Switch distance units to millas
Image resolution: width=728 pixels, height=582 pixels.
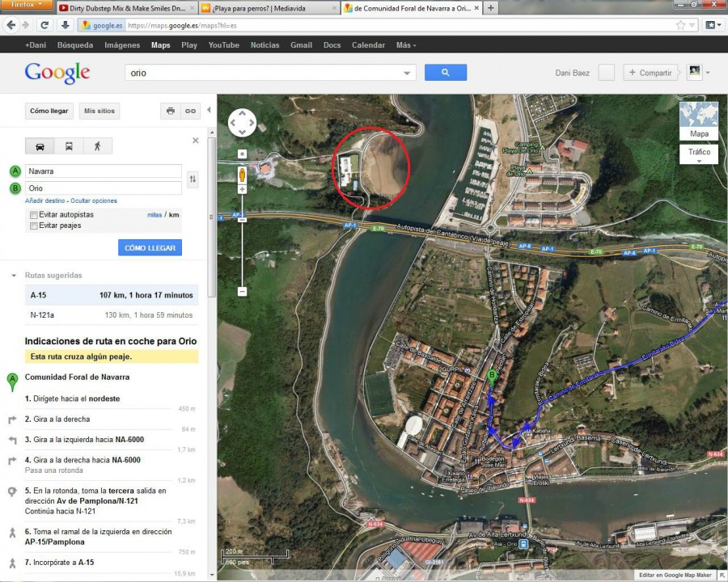pos(154,215)
